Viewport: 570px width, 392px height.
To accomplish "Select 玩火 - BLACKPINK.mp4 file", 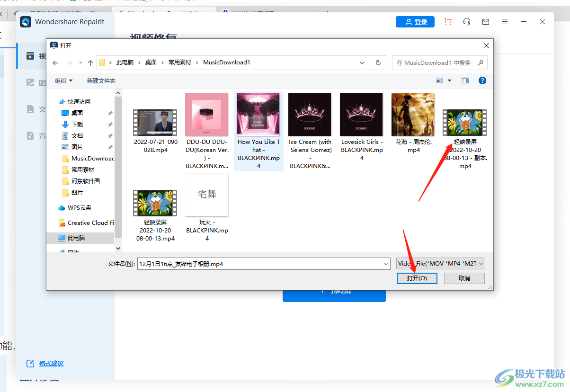I will [207, 208].
